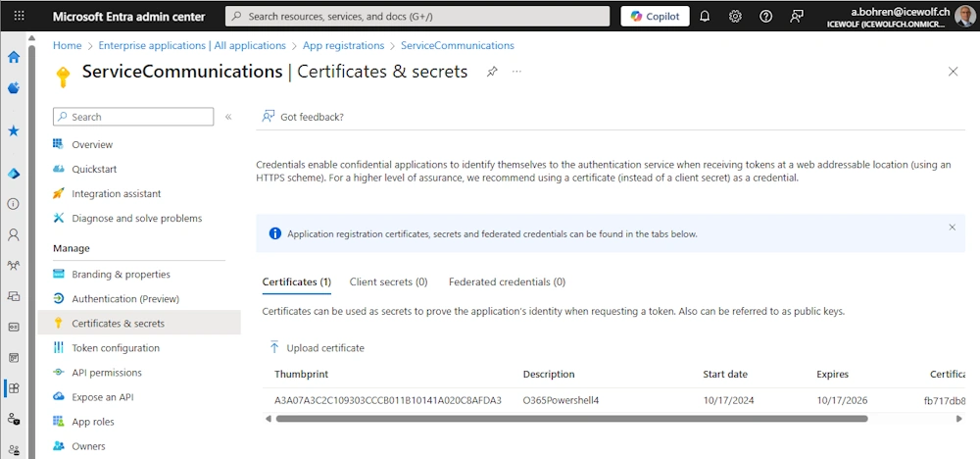Click the sidebar Search field

pos(133,117)
